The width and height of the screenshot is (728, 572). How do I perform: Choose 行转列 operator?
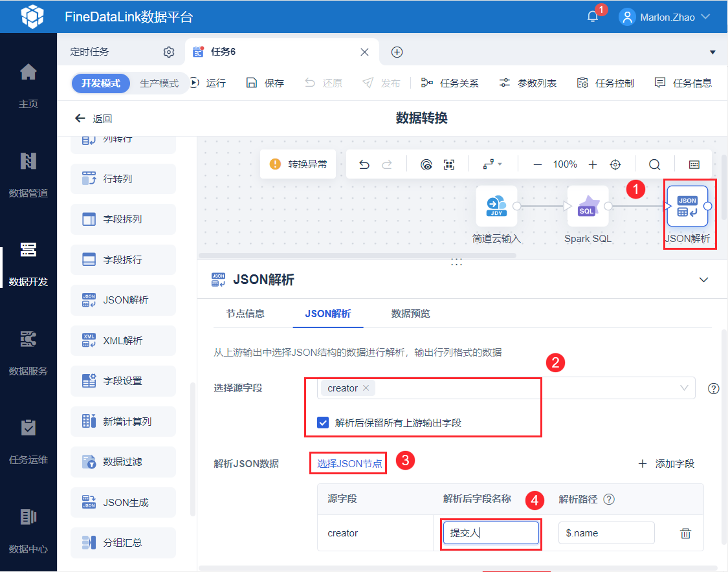(x=123, y=179)
